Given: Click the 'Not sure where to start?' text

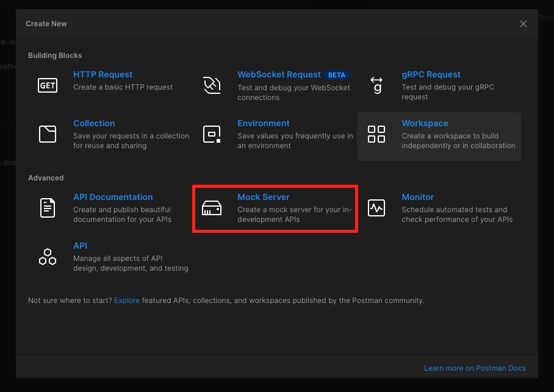Looking at the screenshot, I should 70,301.
